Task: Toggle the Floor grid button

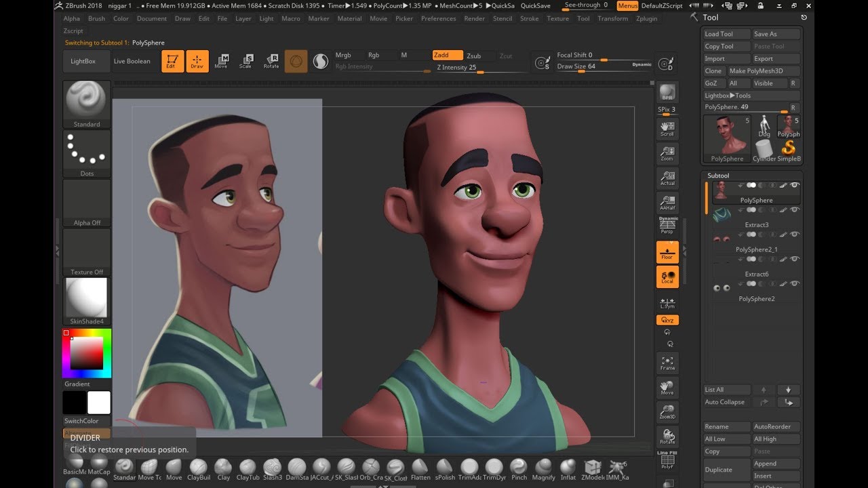Action: point(667,252)
